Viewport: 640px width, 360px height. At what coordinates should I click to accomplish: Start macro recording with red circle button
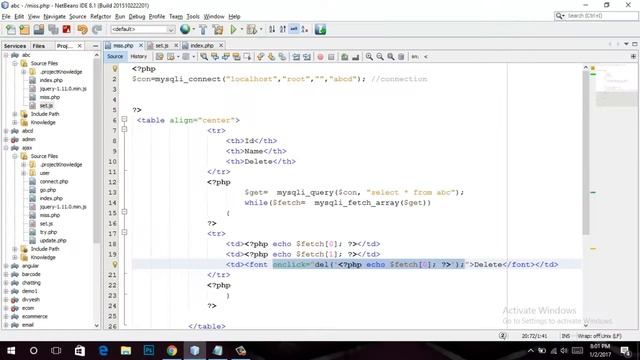[x=320, y=57]
